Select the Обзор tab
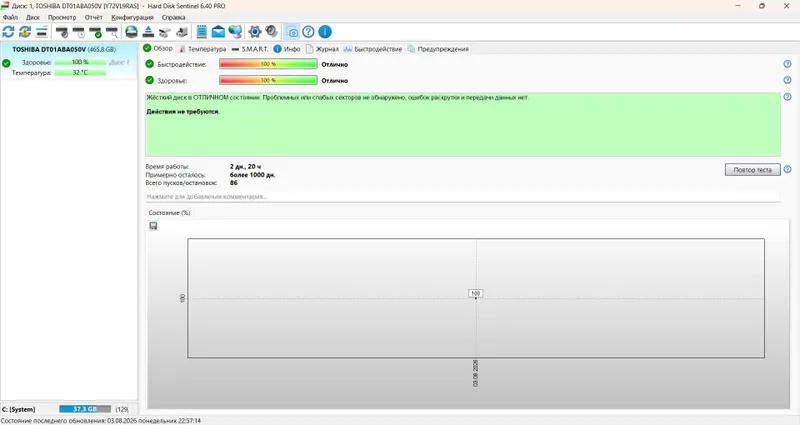 pyautogui.click(x=158, y=48)
